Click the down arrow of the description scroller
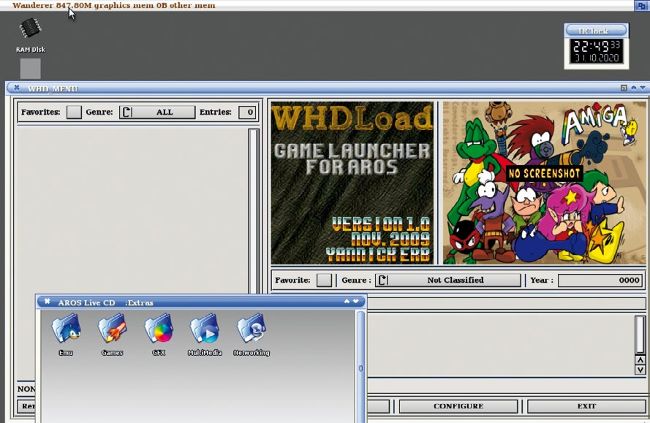Image resolution: width=650 pixels, height=423 pixels. coord(640,369)
